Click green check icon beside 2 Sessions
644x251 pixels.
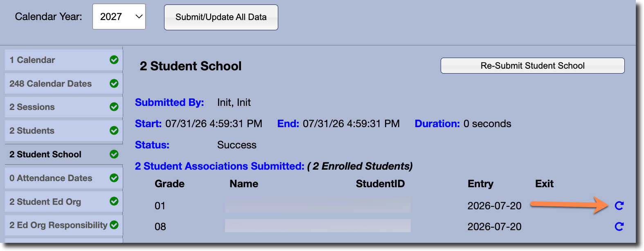pos(114,107)
